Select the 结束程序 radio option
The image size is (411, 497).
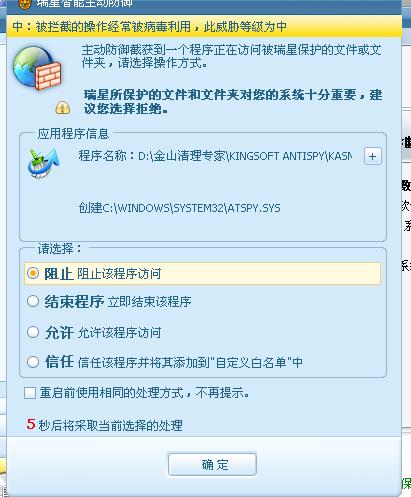[33, 301]
